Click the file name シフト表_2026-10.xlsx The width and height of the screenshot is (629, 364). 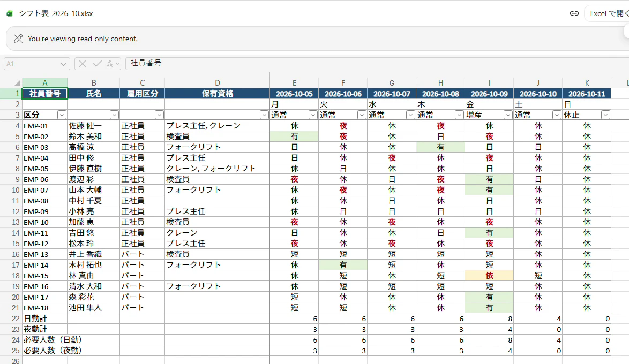pos(56,13)
